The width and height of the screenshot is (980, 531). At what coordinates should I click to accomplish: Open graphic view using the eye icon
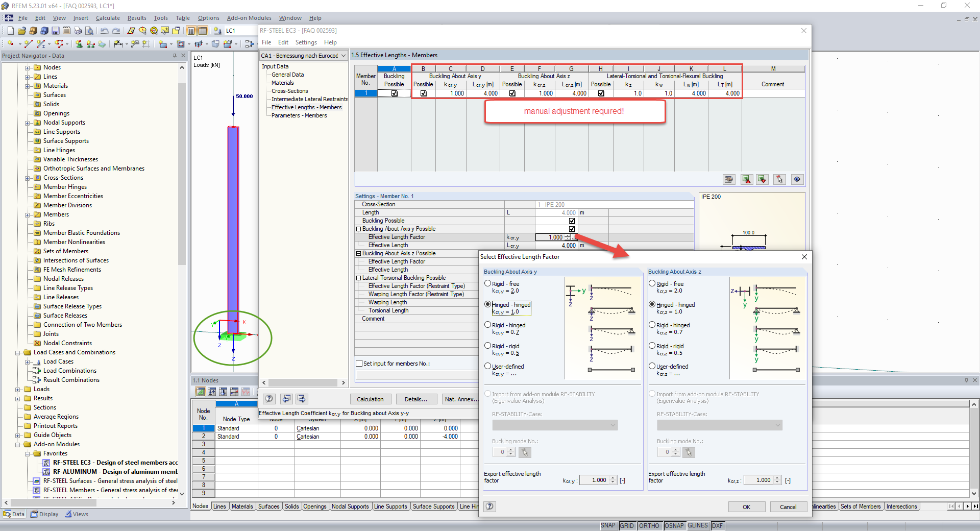[x=797, y=179]
